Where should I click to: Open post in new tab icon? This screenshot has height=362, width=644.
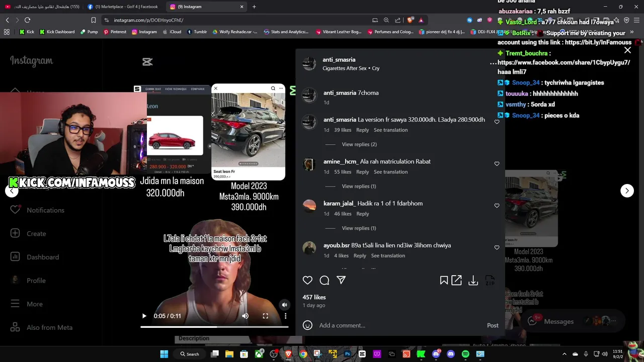(456, 281)
